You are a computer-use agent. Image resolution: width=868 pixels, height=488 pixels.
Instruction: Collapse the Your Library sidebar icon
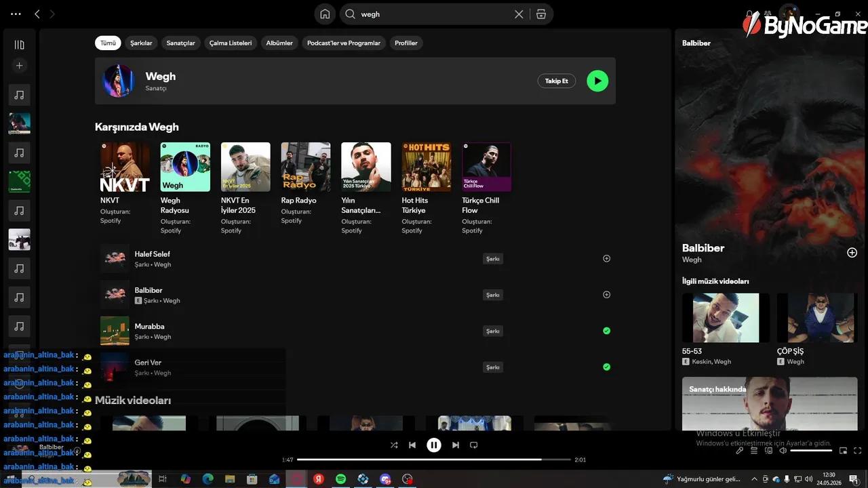click(19, 45)
